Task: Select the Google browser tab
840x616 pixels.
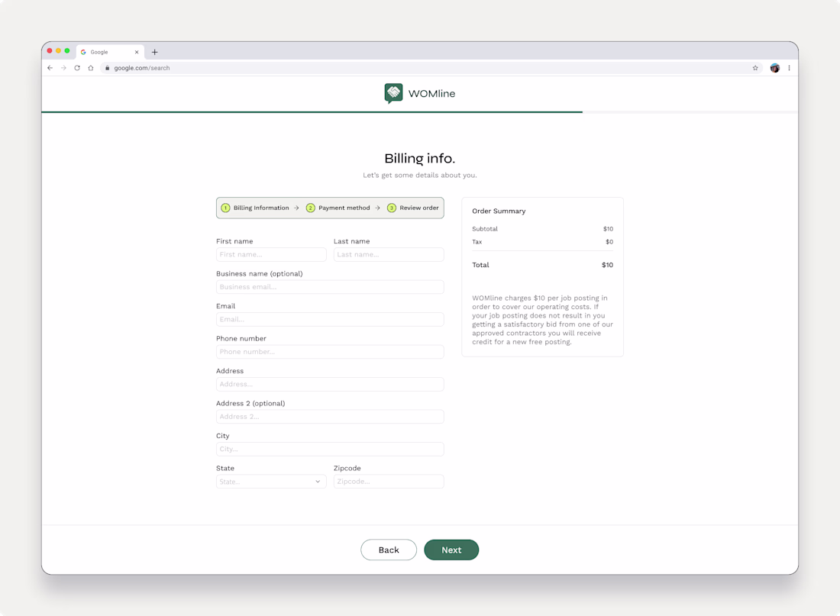Action: pos(110,52)
